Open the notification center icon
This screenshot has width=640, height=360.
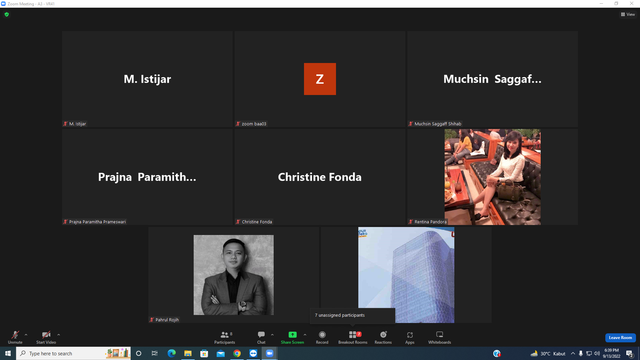629,353
